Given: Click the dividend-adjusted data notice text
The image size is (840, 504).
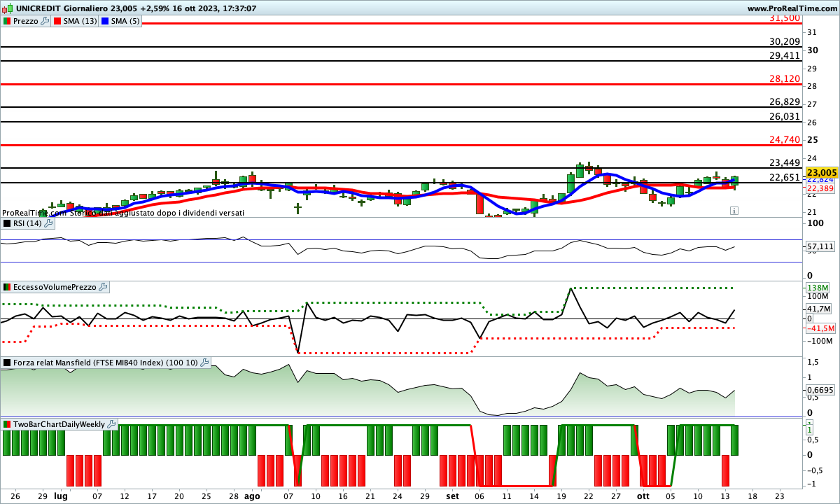Looking at the screenshot, I should [x=123, y=212].
